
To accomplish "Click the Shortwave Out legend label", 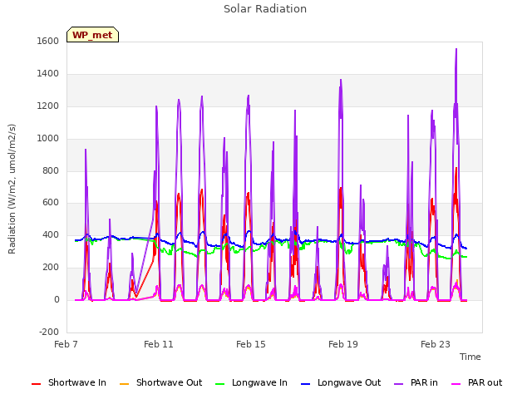I will 169,382.
